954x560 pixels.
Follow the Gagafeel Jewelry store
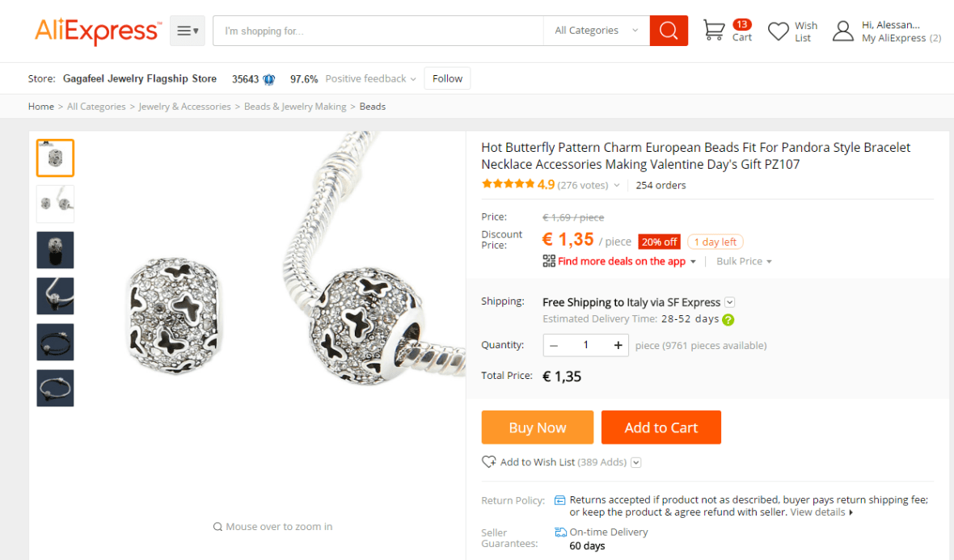(x=447, y=78)
